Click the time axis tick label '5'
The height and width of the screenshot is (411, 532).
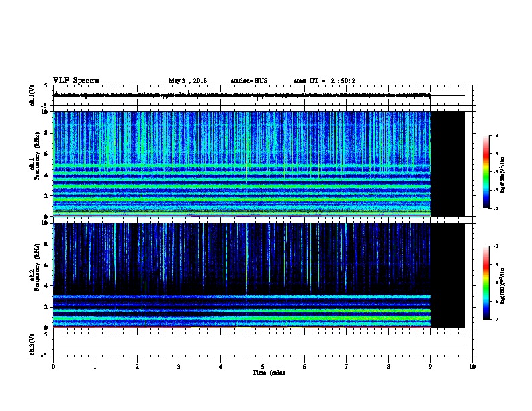click(263, 366)
